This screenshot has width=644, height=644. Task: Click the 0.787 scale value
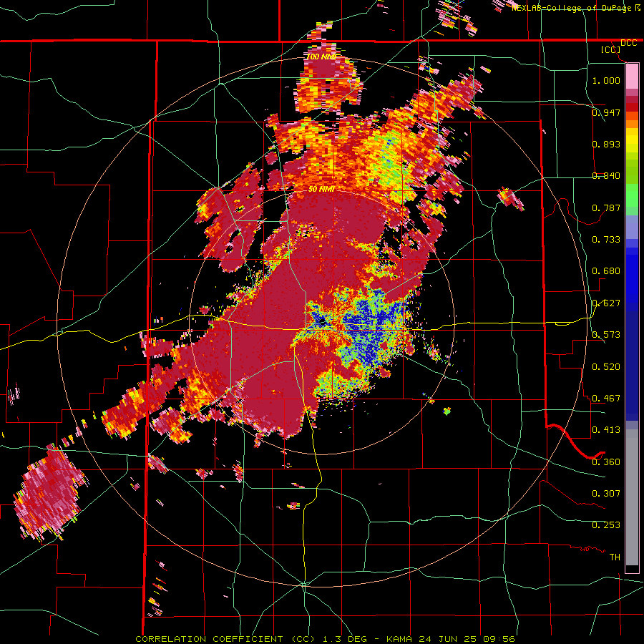[x=606, y=208]
